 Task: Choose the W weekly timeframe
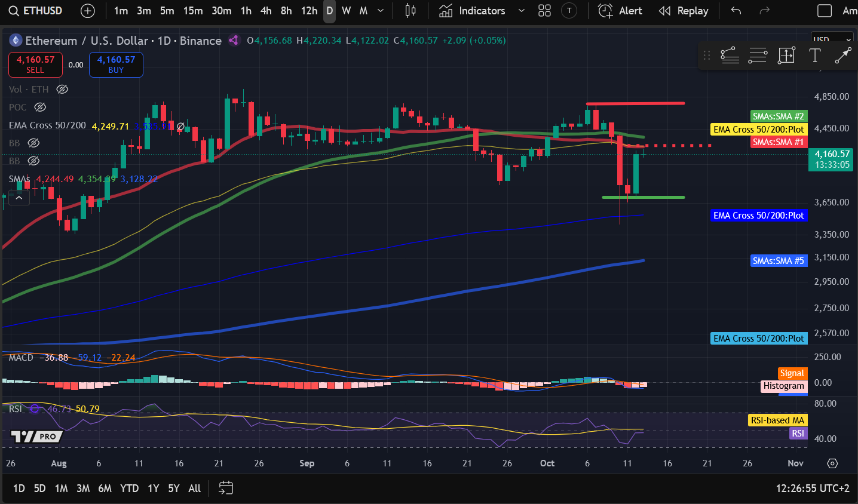pyautogui.click(x=346, y=11)
